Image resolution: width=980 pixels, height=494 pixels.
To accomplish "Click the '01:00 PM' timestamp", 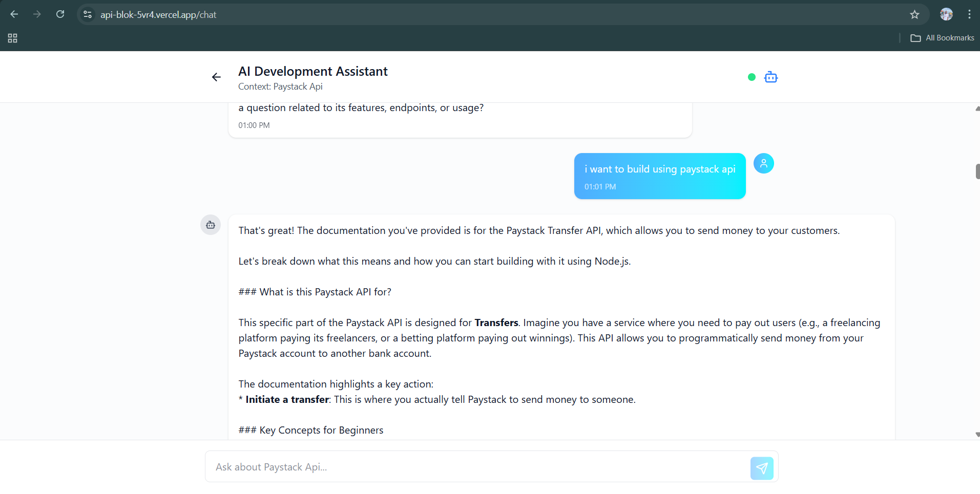I will point(254,125).
